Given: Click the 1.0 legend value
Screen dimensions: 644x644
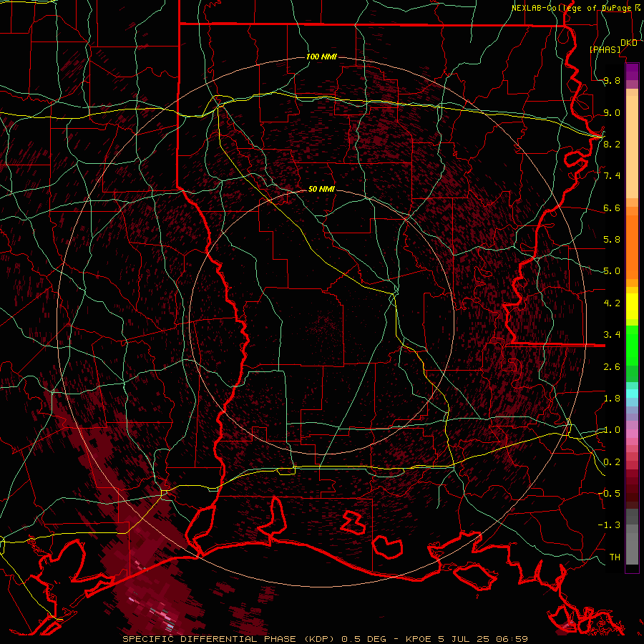Looking at the screenshot, I should pos(612,430).
